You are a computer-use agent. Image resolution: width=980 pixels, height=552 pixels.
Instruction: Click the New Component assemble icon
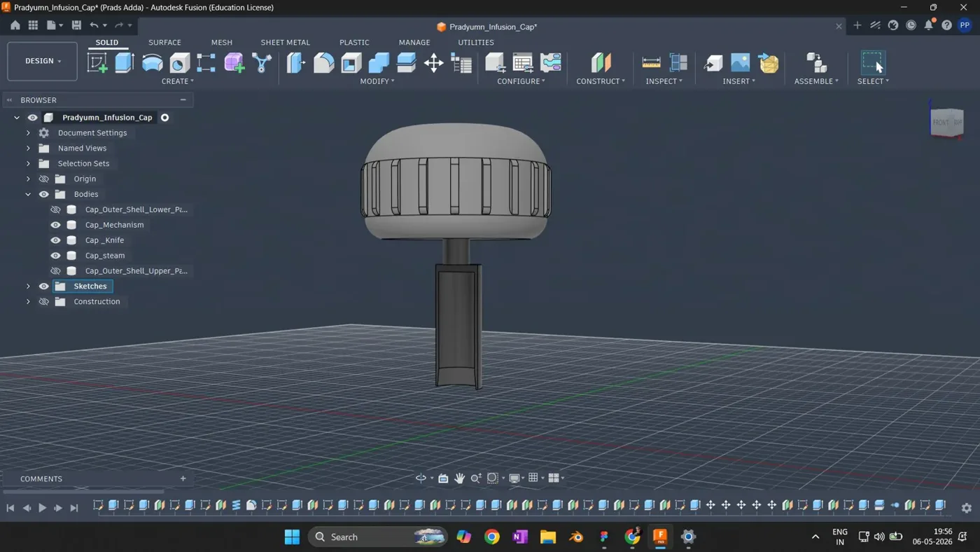coord(816,62)
